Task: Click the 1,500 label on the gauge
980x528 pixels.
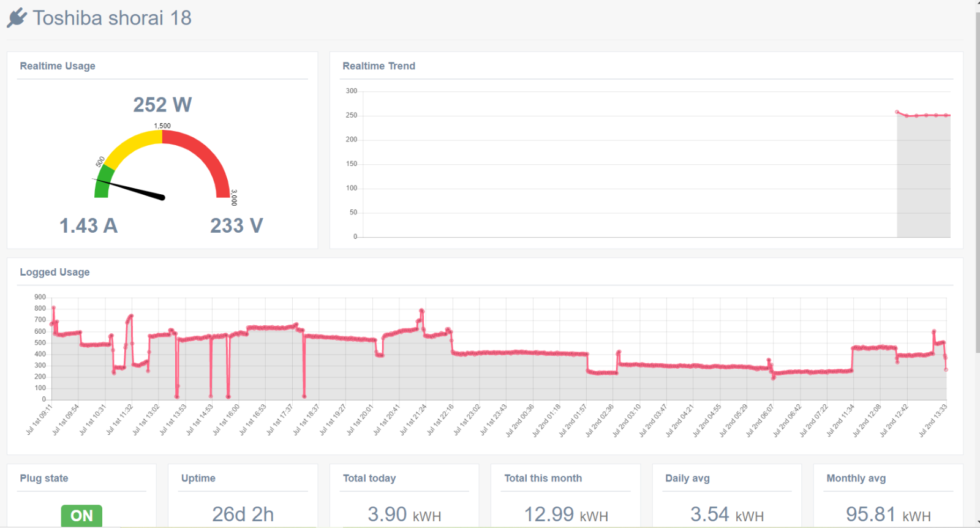Action: [x=162, y=126]
